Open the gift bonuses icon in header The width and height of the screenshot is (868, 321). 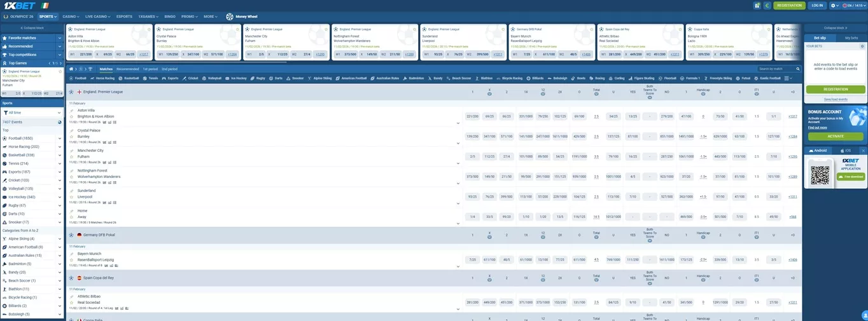(x=757, y=5)
